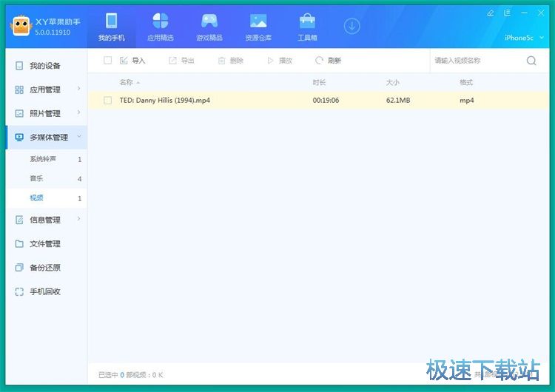Expand the 照片管理 chevron
Viewport: 555px width, 392px height.
click(x=79, y=112)
